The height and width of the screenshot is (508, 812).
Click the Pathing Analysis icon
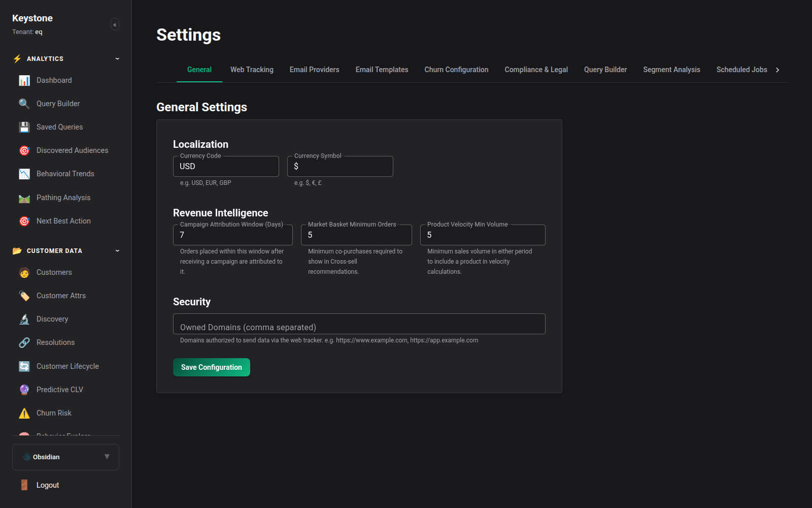[24, 198]
